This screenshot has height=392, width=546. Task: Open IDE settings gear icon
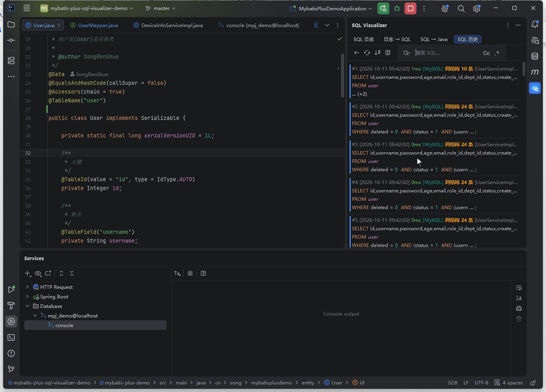click(x=477, y=8)
